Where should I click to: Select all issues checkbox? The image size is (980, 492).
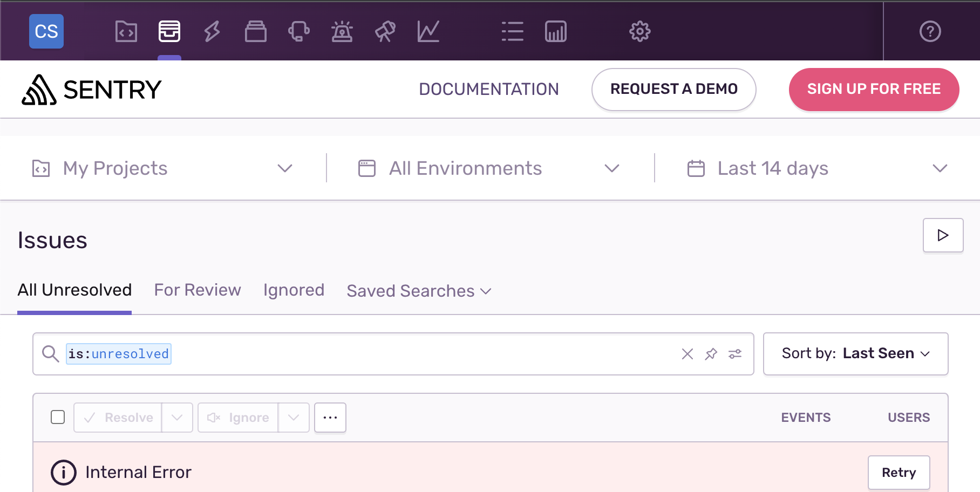[58, 417]
